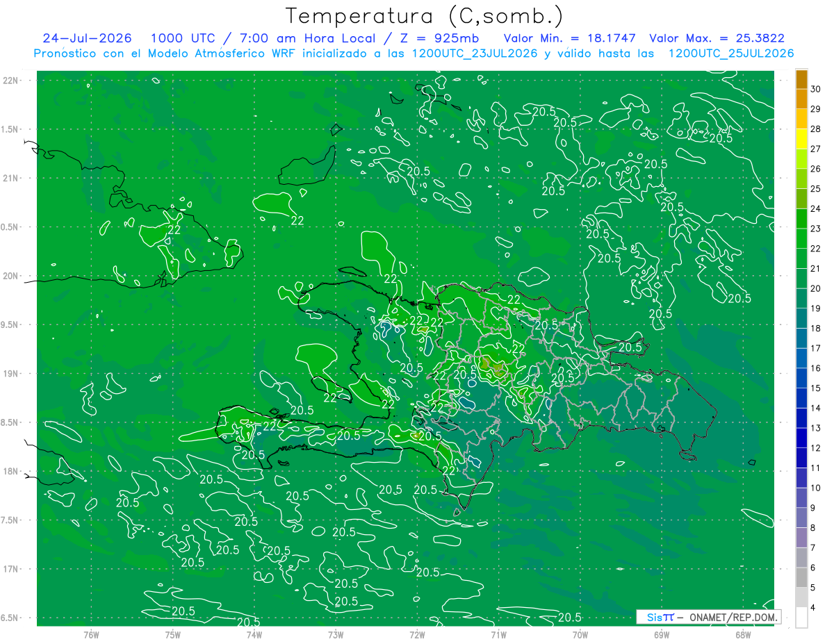
Task: Click the "71W" longitude axis label
Action: pos(498,634)
